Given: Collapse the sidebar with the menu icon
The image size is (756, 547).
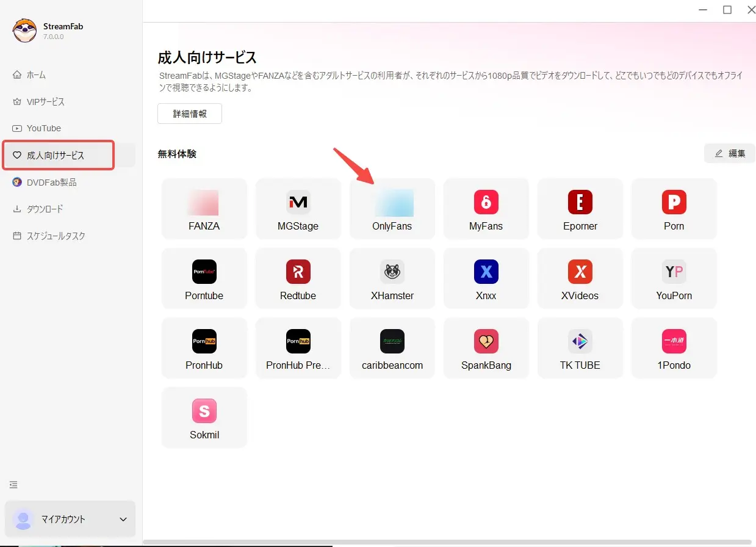Looking at the screenshot, I should [x=13, y=485].
